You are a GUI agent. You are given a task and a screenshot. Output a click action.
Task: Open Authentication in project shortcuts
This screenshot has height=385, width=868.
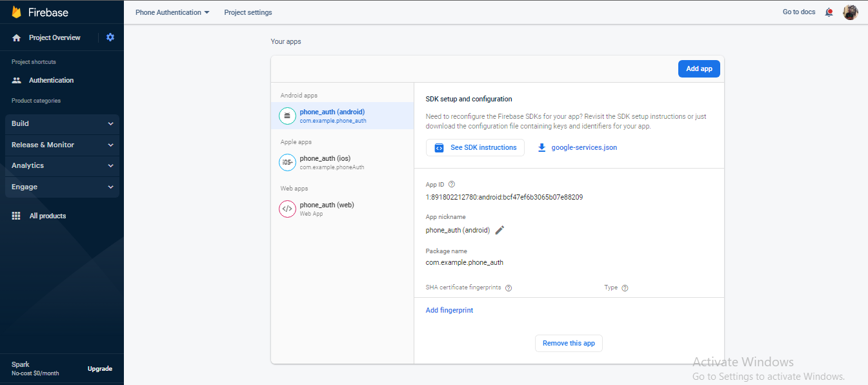(52, 80)
